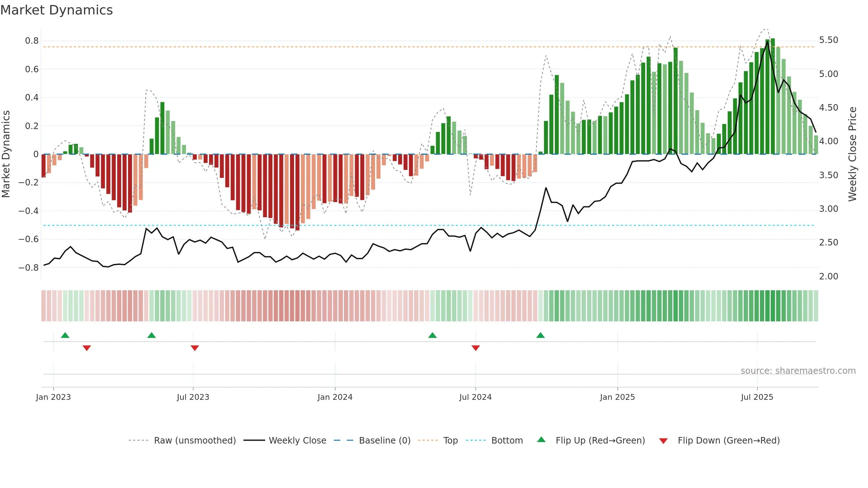This screenshot has height=488, width=868.
Task: Click the cyan dashed Bottom threshold line
Action: point(428,226)
